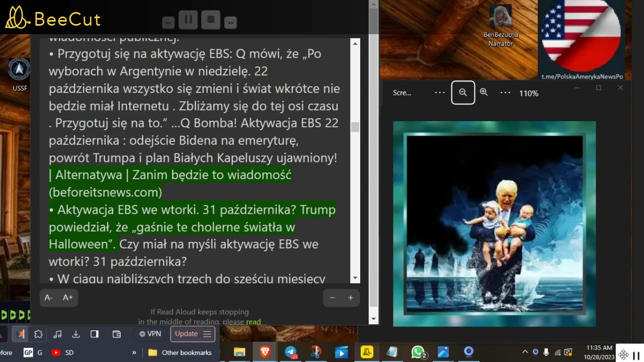Click the '(beforeitsnews.com)' highlighted text

click(105, 192)
